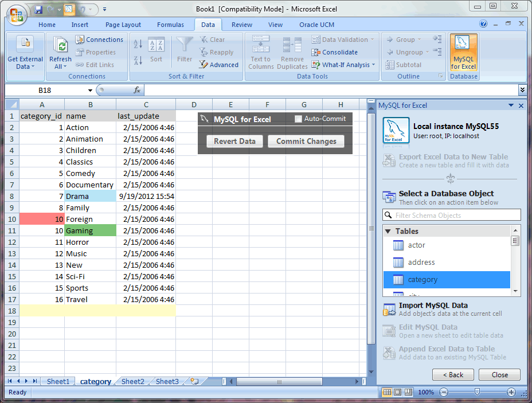Viewport: 532px width, 403px height.
Task: Open the Formulas tab
Action: pyautogui.click(x=170, y=25)
